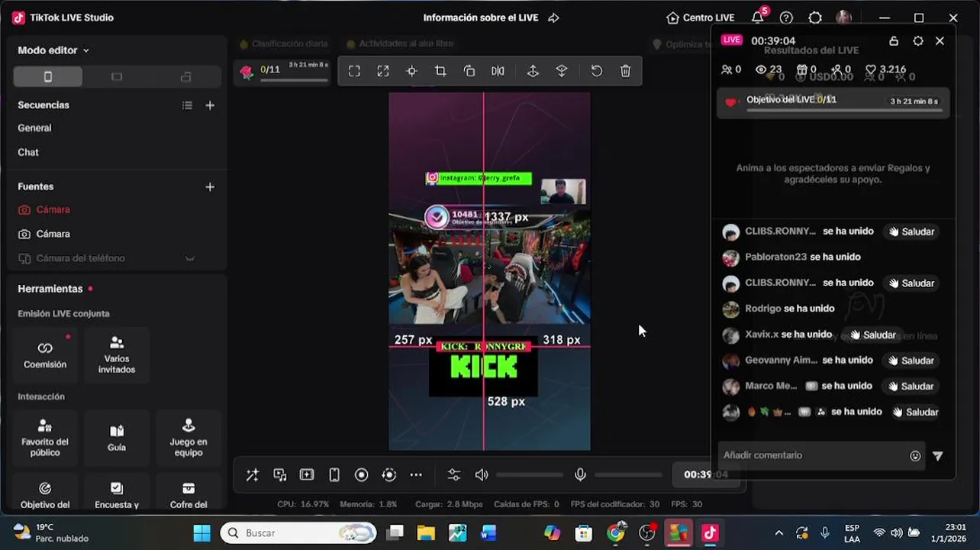Open the emoji picker in comment box
Viewport: 980px width, 550px height.
(915, 456)
